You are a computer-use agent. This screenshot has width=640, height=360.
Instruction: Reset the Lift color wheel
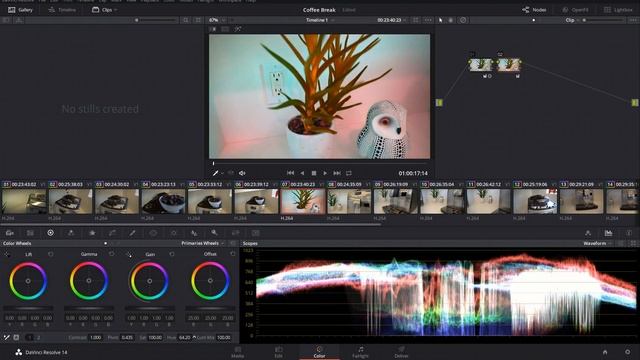pos(51,254)
